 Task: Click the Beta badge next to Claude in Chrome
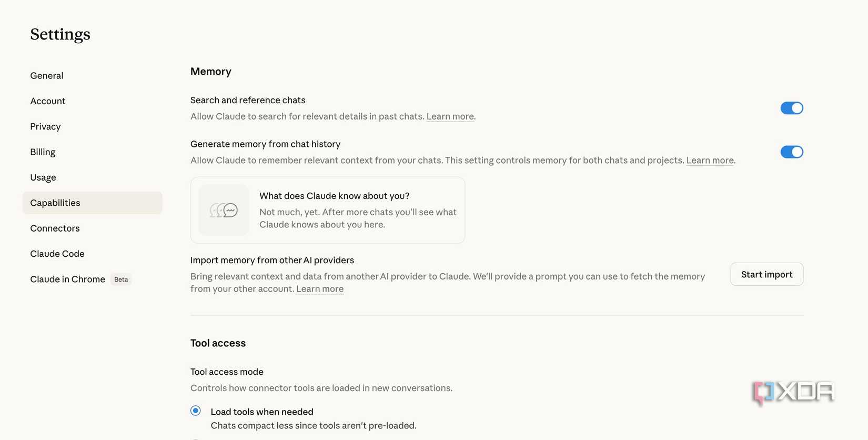pos(121,279)
